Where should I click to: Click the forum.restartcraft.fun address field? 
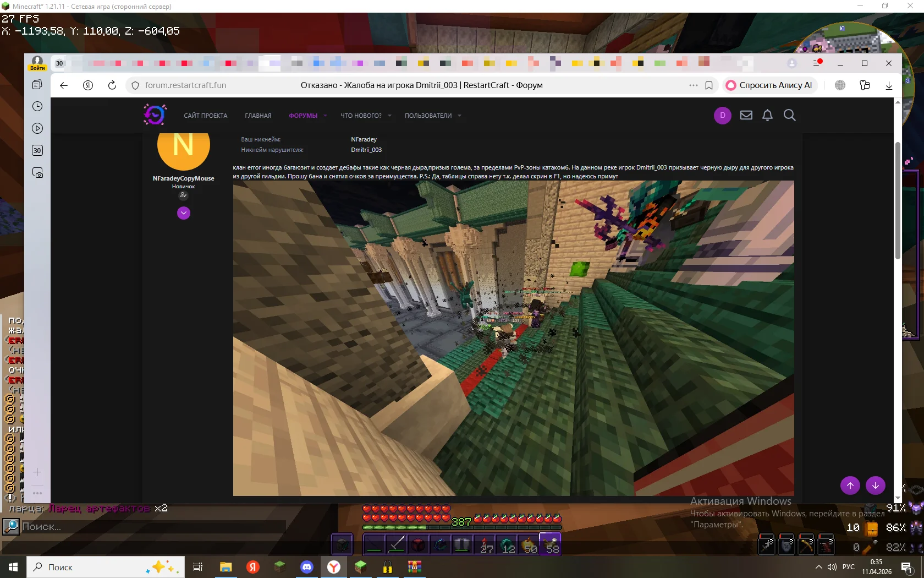click(185, 85)
